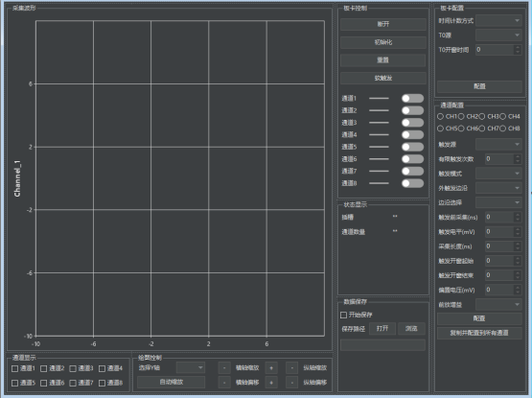Click the 初始化 button
Screen dimensions: 532x398
[383, 42]
